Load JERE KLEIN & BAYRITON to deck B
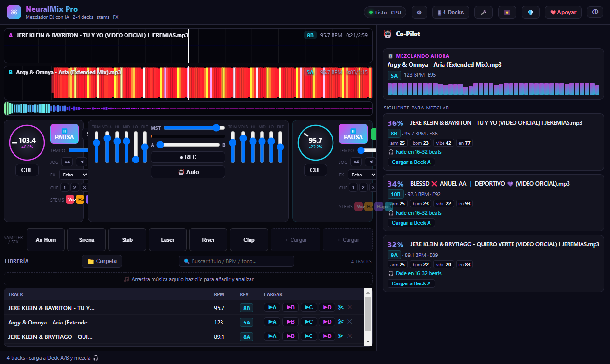This screenshot has height=364, width=610. (291, 307)
